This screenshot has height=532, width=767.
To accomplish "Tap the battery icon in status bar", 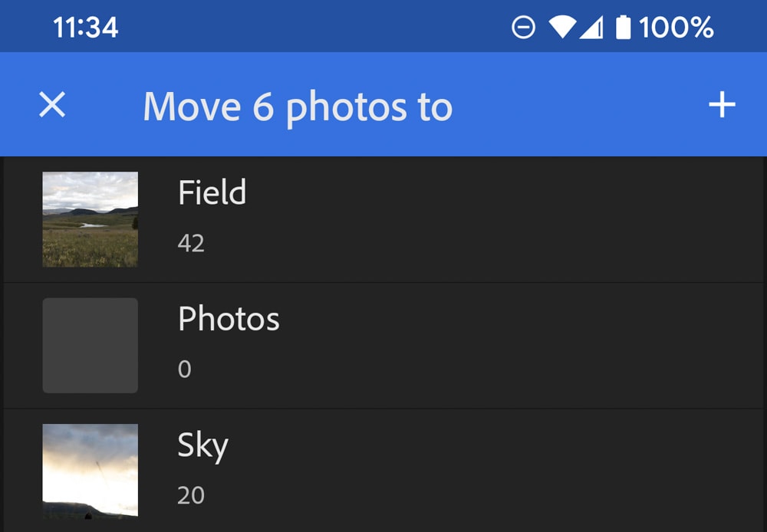I will point(623,27).
